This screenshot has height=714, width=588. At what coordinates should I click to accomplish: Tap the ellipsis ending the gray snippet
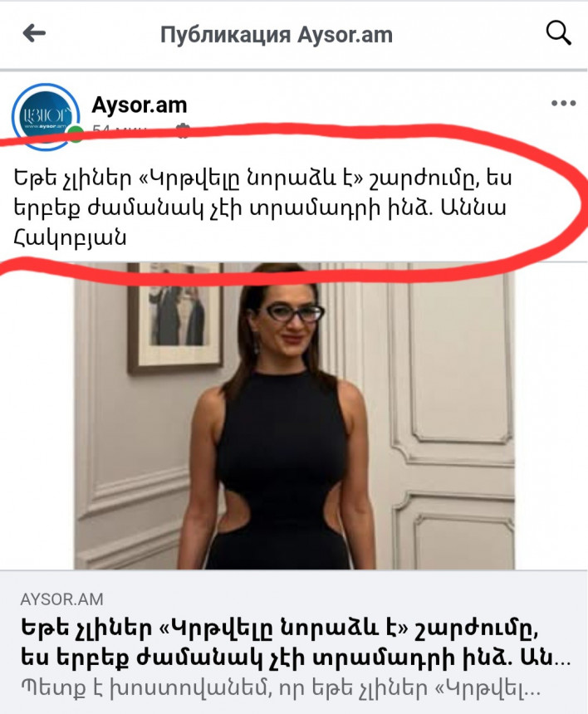[x=532, y=690]
